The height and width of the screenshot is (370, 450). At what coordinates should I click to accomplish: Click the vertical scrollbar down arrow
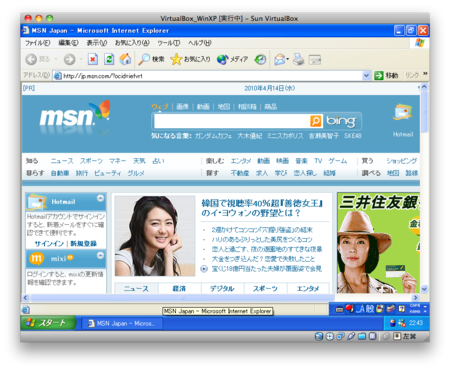click(424, 289)
